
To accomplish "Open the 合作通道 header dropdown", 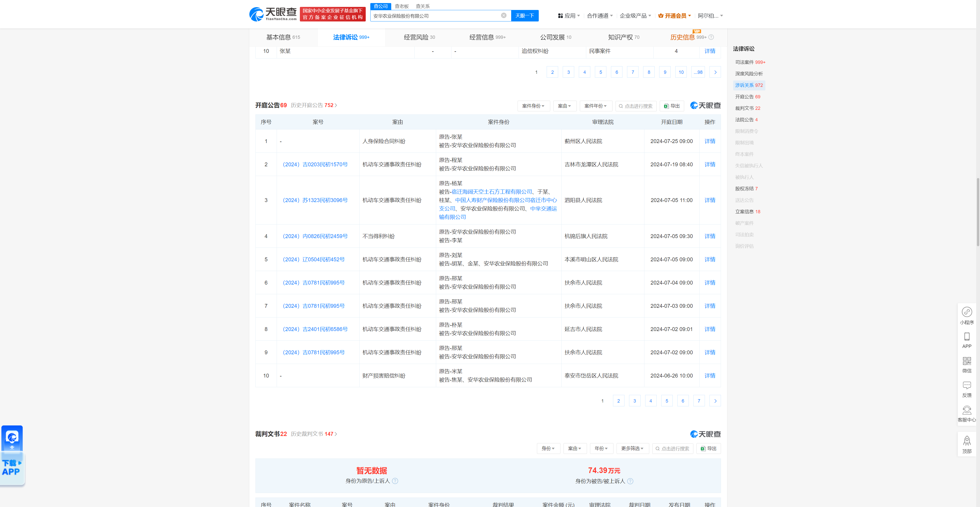I will [x=600, y=16].
